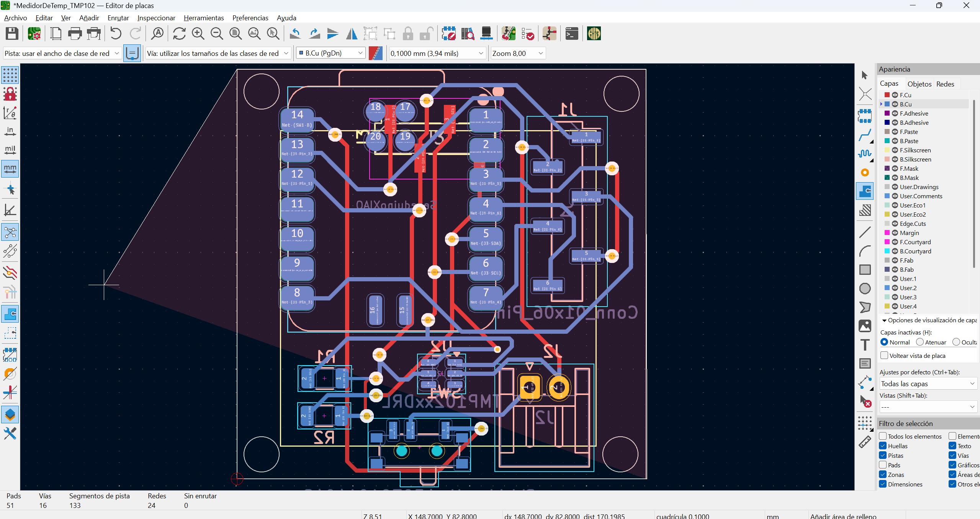
Task: Zoom out on the board
Action: (x=217, y=34)
